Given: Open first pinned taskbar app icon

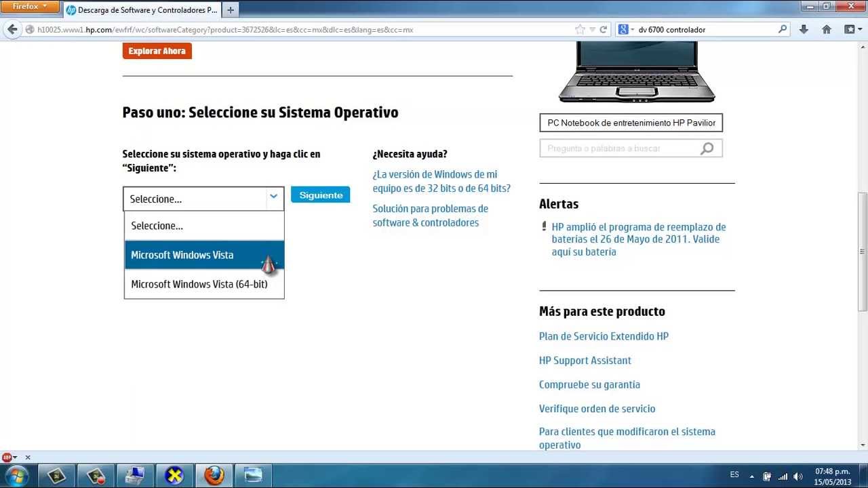Looking at the screenshot, I should point(57,476).
